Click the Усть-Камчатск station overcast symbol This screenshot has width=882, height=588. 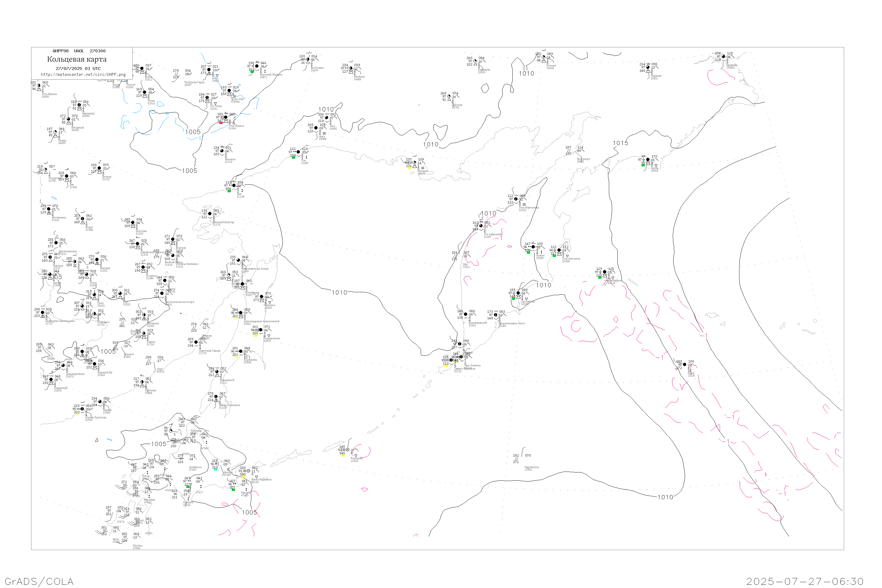point(559,250)
